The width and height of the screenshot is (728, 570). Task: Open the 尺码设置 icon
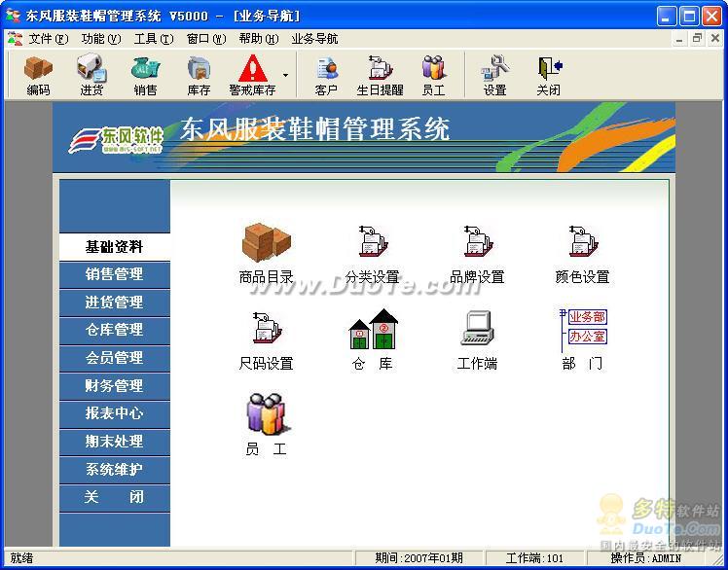pyautogui.click(x=266, y=340)
